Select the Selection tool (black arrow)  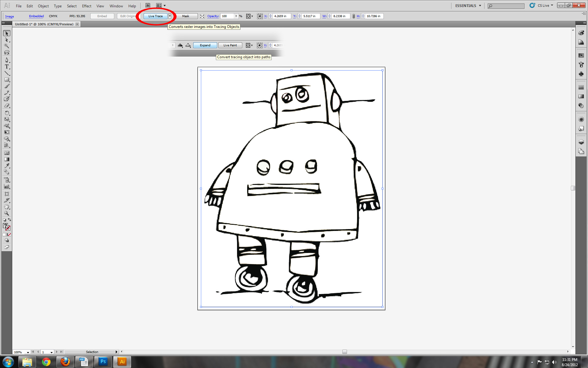[7, 33]
